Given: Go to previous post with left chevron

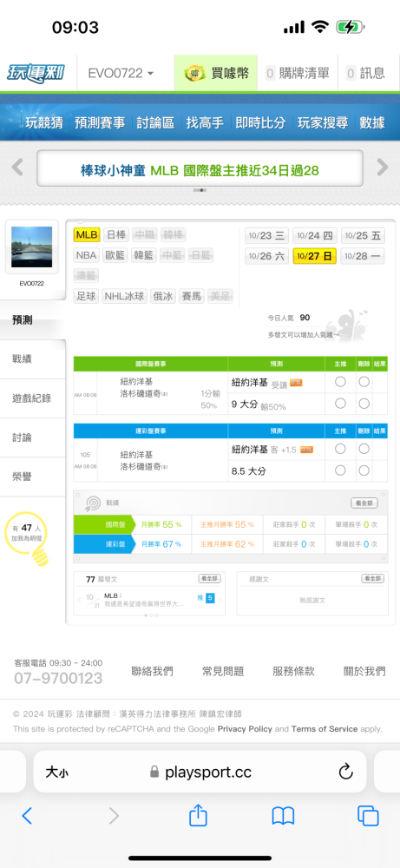Looking at the screenshot, I should (79, 600).
